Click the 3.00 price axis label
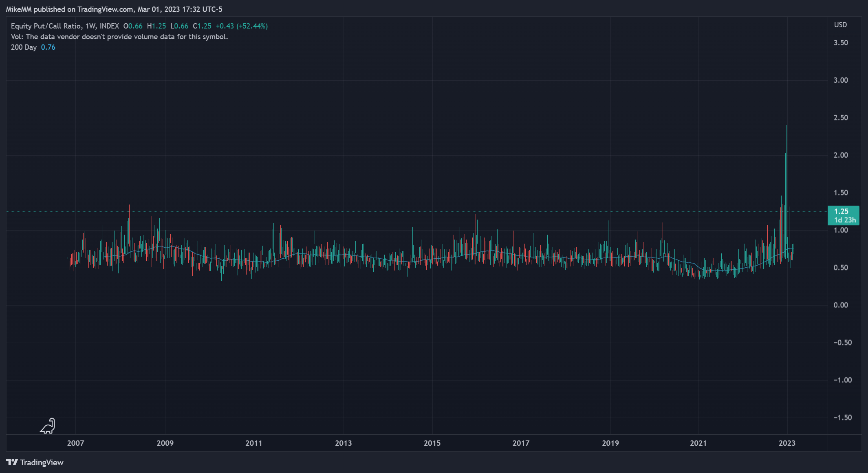868x473 pixels. [x=841, y=80]
